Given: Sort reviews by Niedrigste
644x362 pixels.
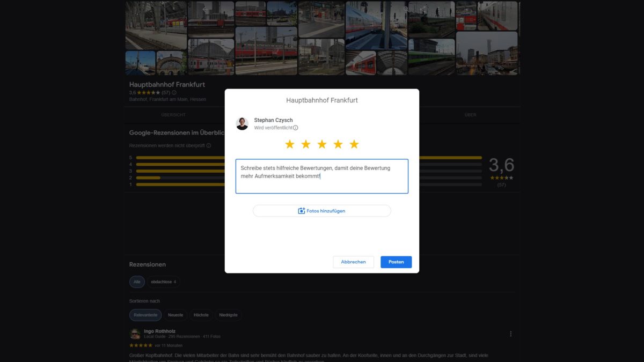Looking at the screenshot, I should point(229,315).
